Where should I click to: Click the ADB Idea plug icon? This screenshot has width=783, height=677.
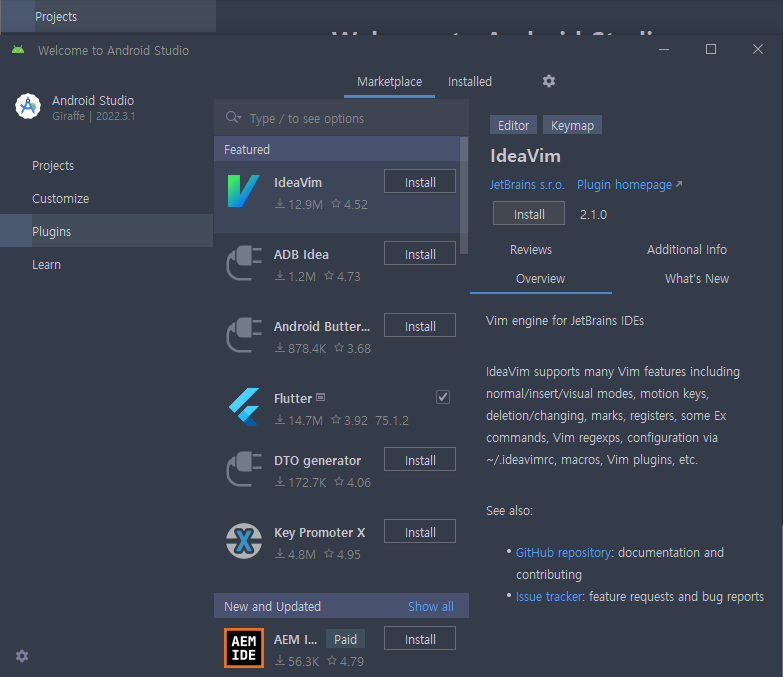coord(244,263)
